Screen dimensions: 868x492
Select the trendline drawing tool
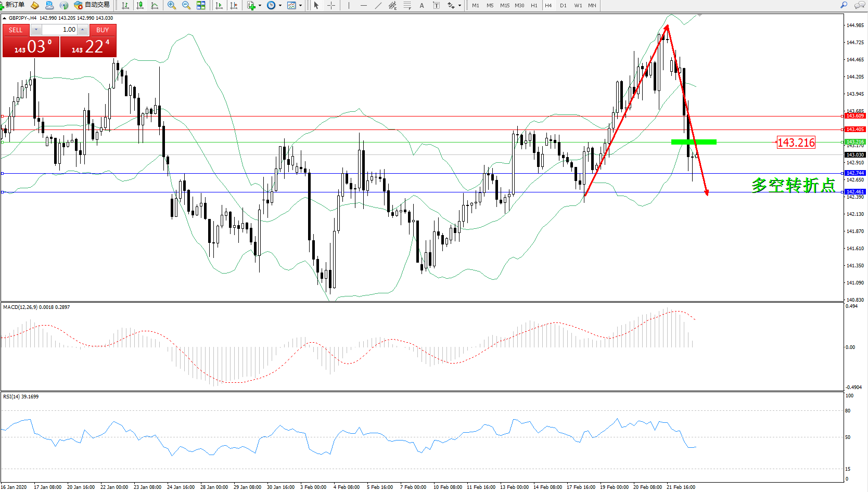[x=378, y=5]
